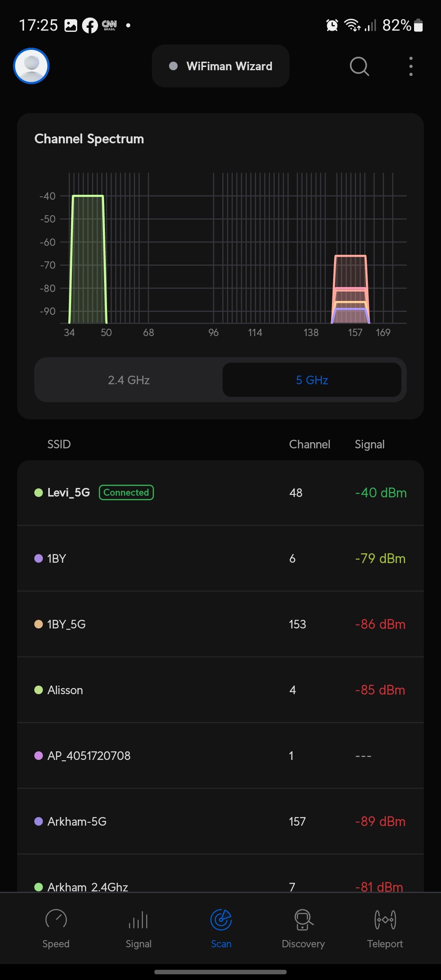Viewport: 441px width, 980px height.
Task: Switch spectrum to 2.4 GHz band
Action: point(129,380)
